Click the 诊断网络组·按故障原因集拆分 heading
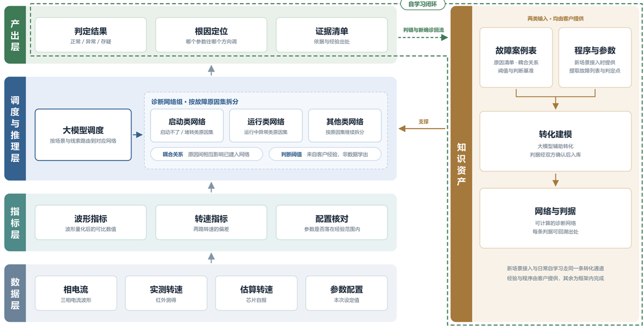This screenshot has height=330, width=644. click(x=195, y=101)
